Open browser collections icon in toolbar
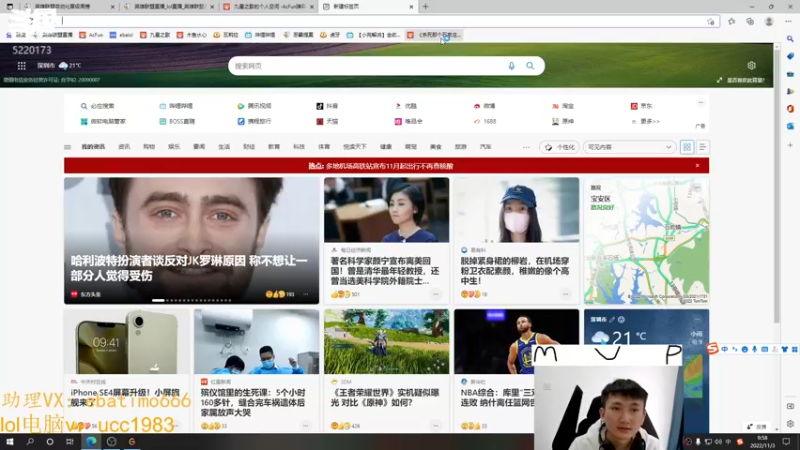This screenshot has height=450, width=800. 750,21
